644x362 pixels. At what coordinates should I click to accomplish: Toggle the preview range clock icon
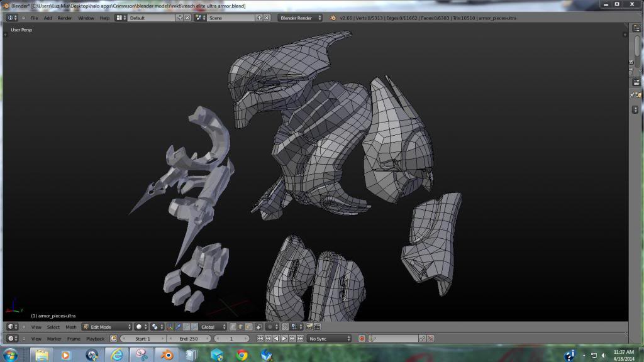click(x=113, y=339)
